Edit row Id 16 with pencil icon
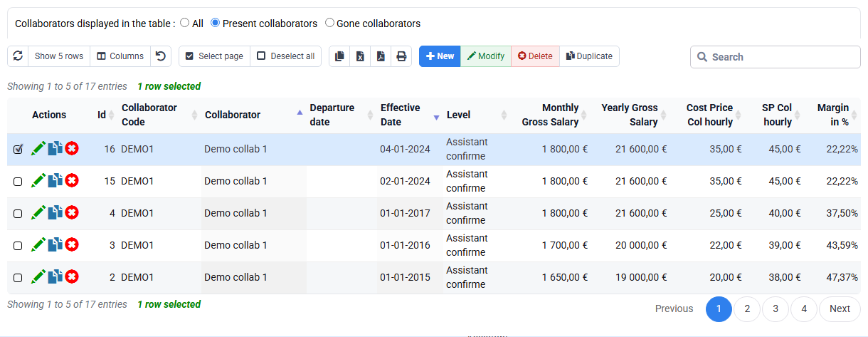This screenshot has height=337, width=868. [x=39, y=149]
